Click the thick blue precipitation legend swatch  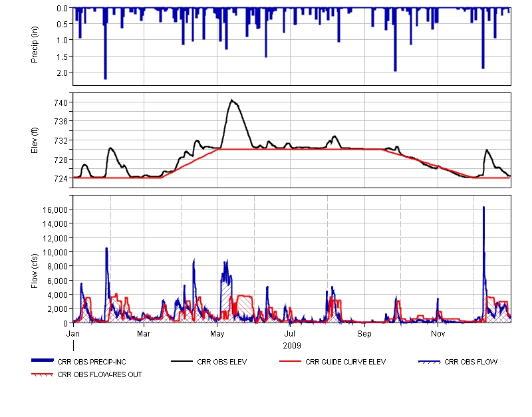(43, 360)
